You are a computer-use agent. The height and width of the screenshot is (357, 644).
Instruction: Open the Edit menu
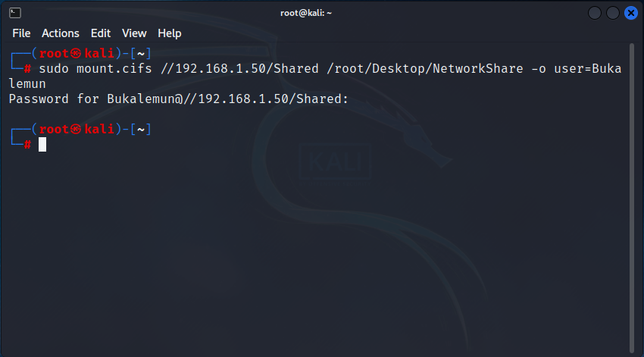click(101, 33)
